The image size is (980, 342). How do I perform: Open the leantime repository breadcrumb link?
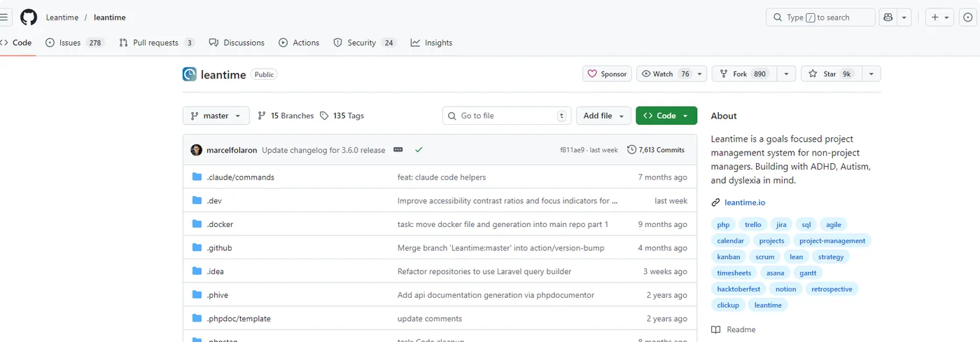108,17
